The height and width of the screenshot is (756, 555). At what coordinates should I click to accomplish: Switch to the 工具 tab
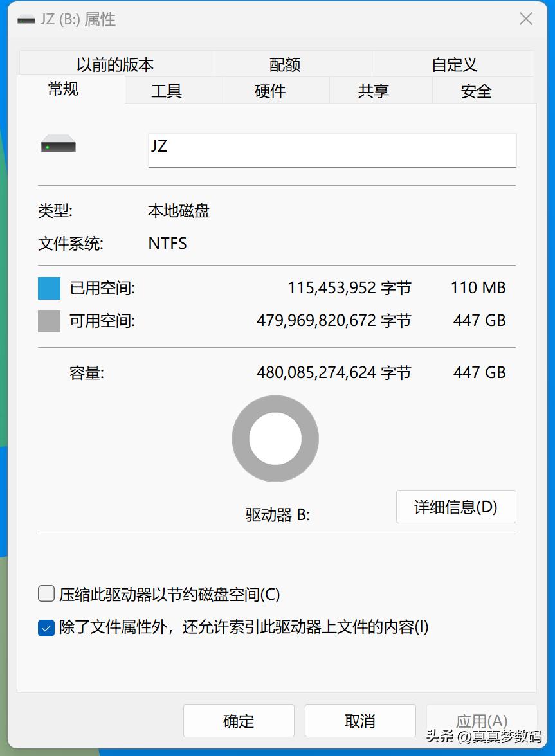click(x=167, y=91)
